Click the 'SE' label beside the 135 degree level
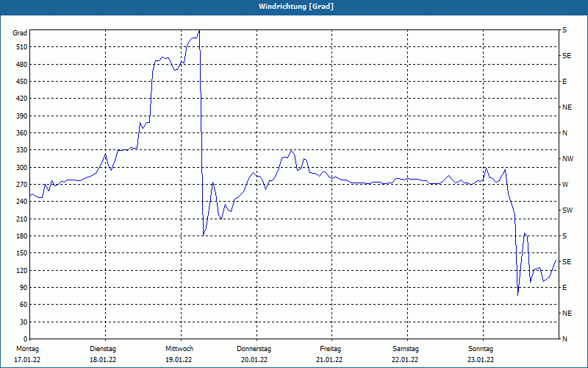Viewport: 588px width, 368px height. 567,262
